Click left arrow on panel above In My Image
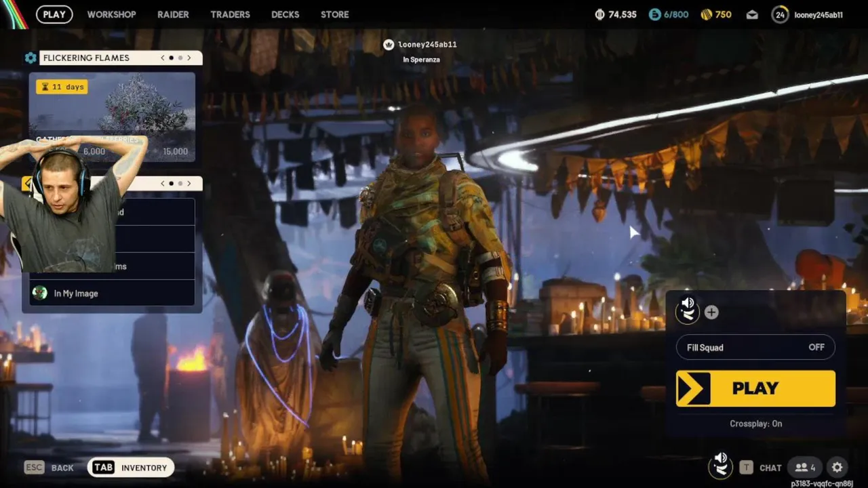 [x=163, y=184]
